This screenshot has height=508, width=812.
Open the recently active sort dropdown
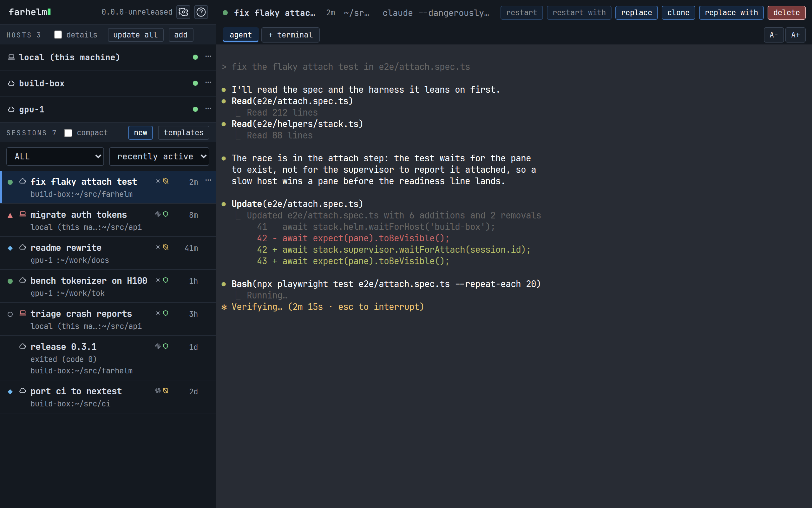pos(159,157)
